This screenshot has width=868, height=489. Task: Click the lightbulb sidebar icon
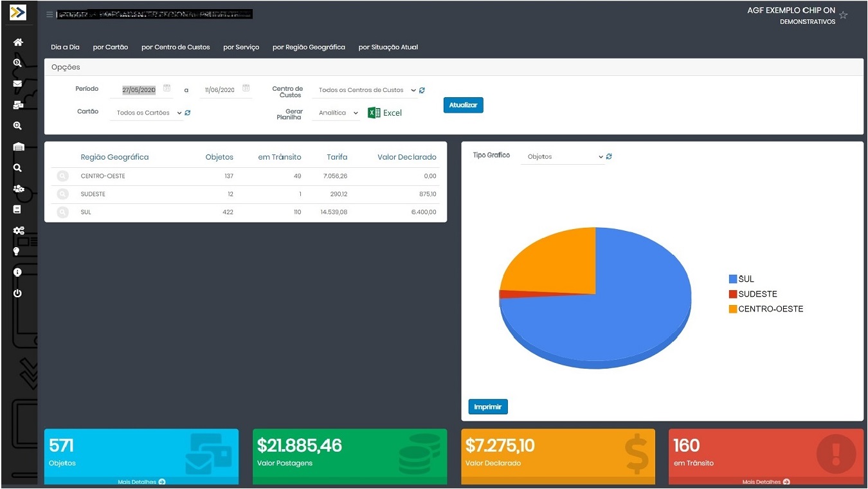[17, 252]
